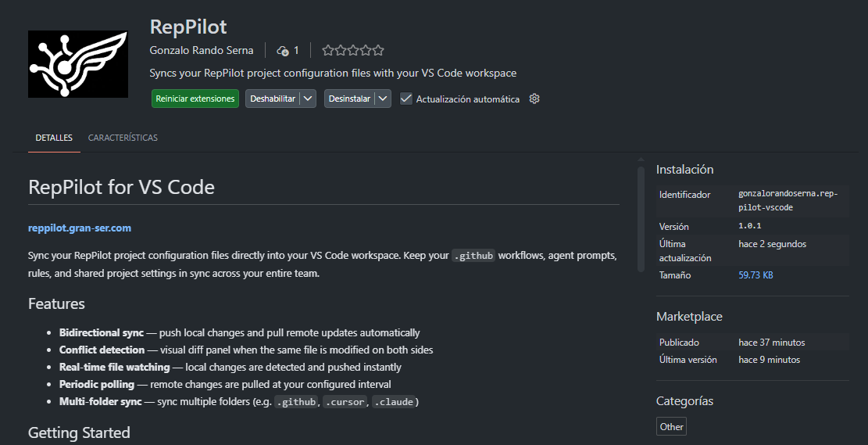Click the 'Bidirectional sync' feature bullet
The height and width of the screenshot is (445, 868).
[240, 333]
